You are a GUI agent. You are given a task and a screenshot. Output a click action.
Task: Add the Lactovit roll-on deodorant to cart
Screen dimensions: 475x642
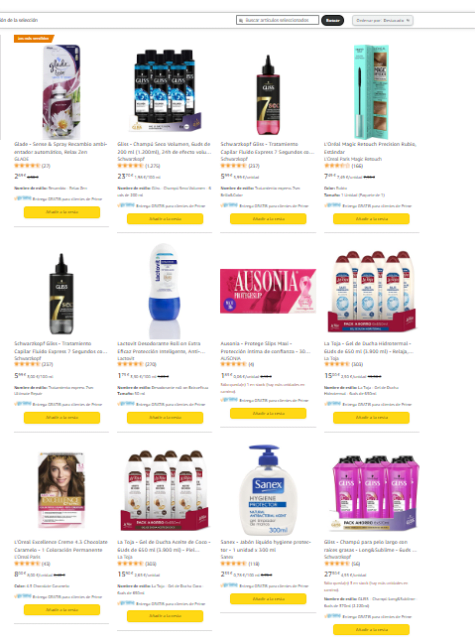coord(165,418)
